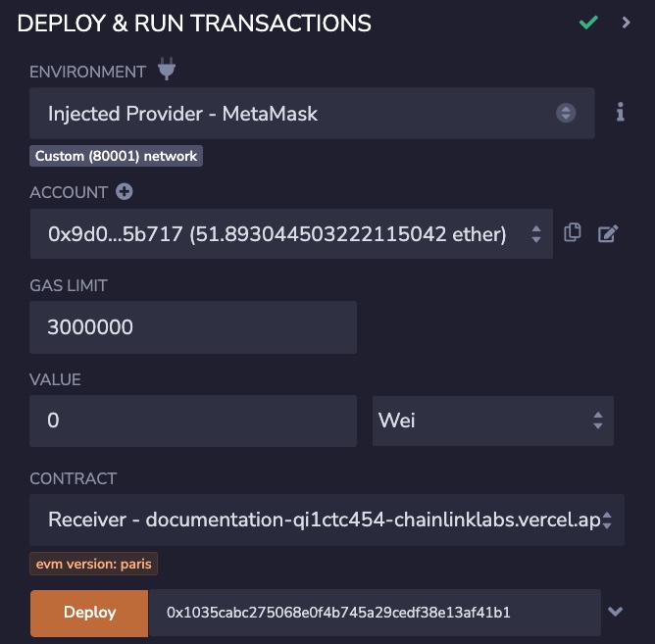This screenshot has width=655, height=644.
Task: Click the green checkmark status icon
Action: pyautogui.click(x=588, y=23)
